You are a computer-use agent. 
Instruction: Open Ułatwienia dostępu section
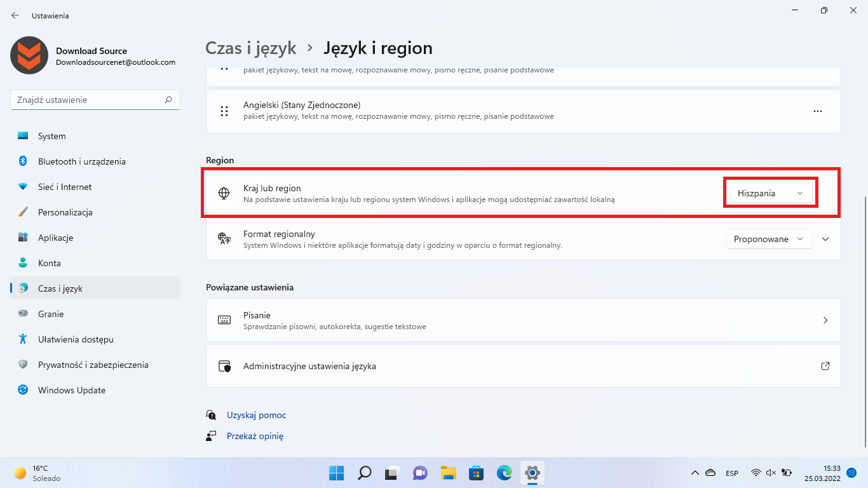[x=95, y=339]
